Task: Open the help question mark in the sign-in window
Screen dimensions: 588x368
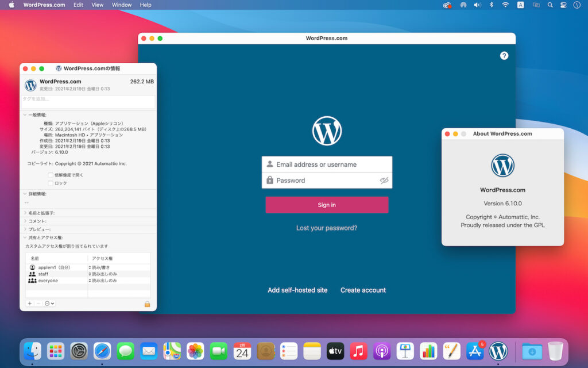Action: pos(504,55)
